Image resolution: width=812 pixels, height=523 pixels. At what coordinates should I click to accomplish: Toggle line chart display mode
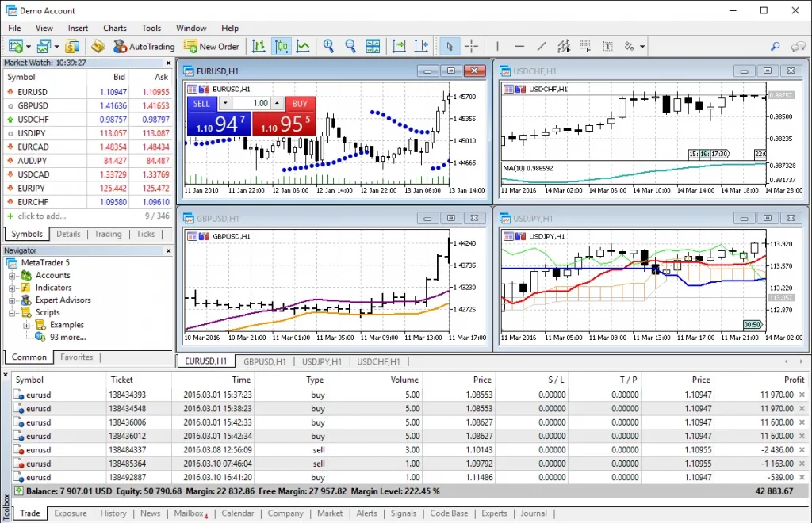point(304,46)
